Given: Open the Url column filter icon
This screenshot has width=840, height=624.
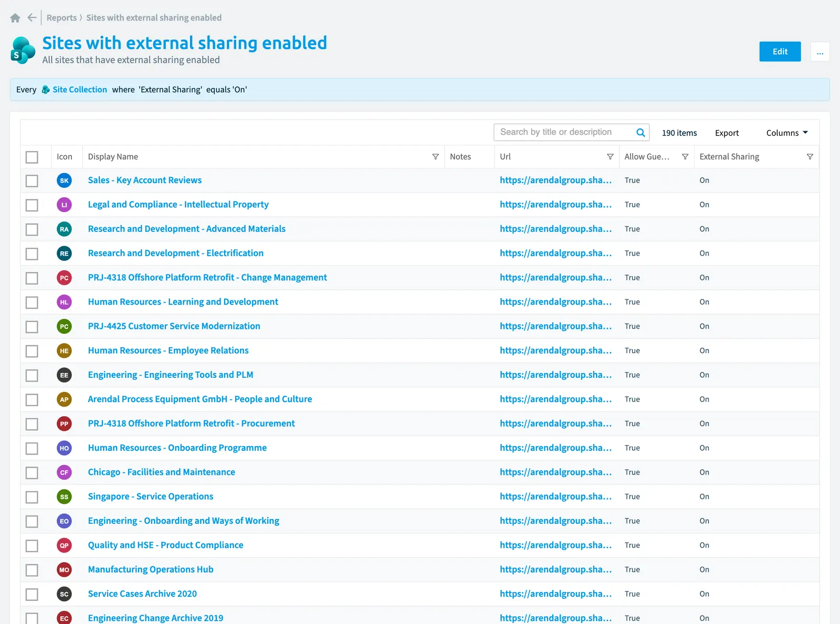Looking at the screenshot, I should (x=610, y=157).
